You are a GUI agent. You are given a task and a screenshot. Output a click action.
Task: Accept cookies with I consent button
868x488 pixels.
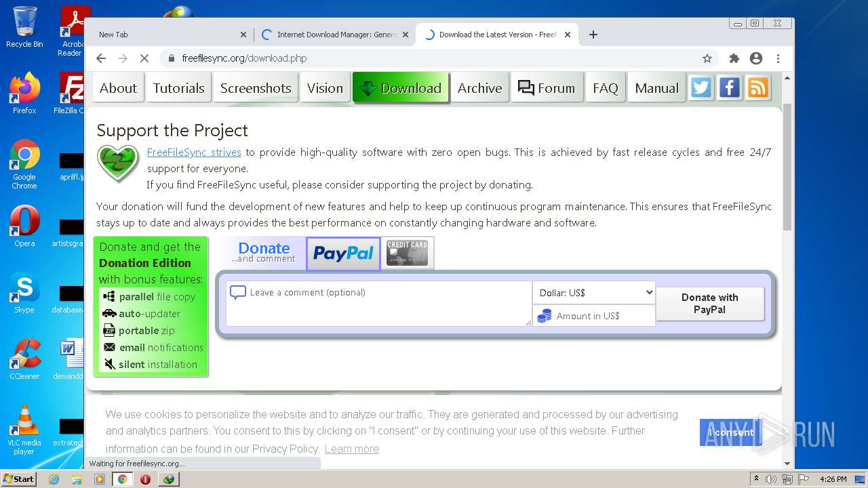(x=731, y=432)
